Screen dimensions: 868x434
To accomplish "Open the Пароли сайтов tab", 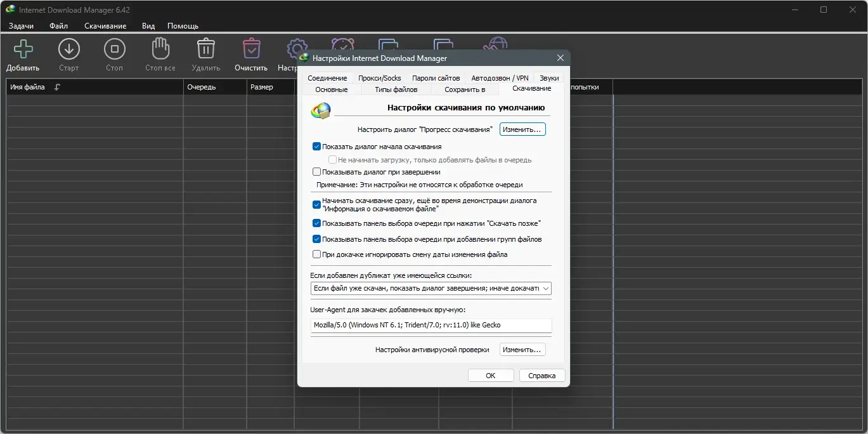I will coord(436,78).
